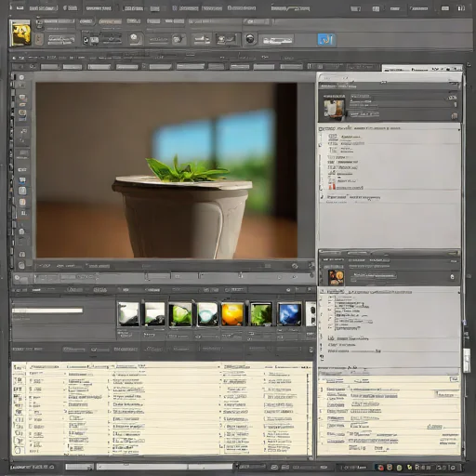Open the orange food thumbnail in lower right panel
This screenshot has height=476, width=476.
pos(336,277)
